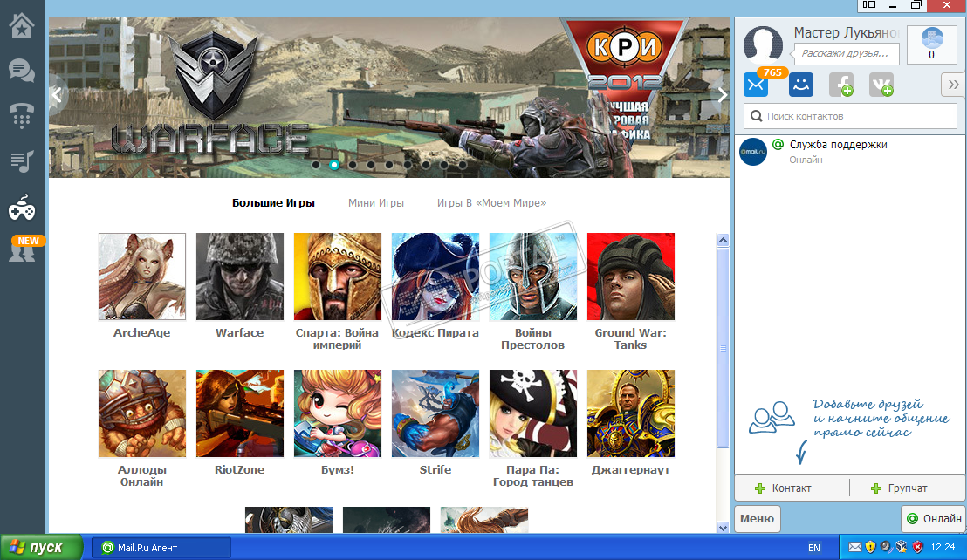
Task: Open the chat bubbles icon in sidebar
Action: [22, 71]
